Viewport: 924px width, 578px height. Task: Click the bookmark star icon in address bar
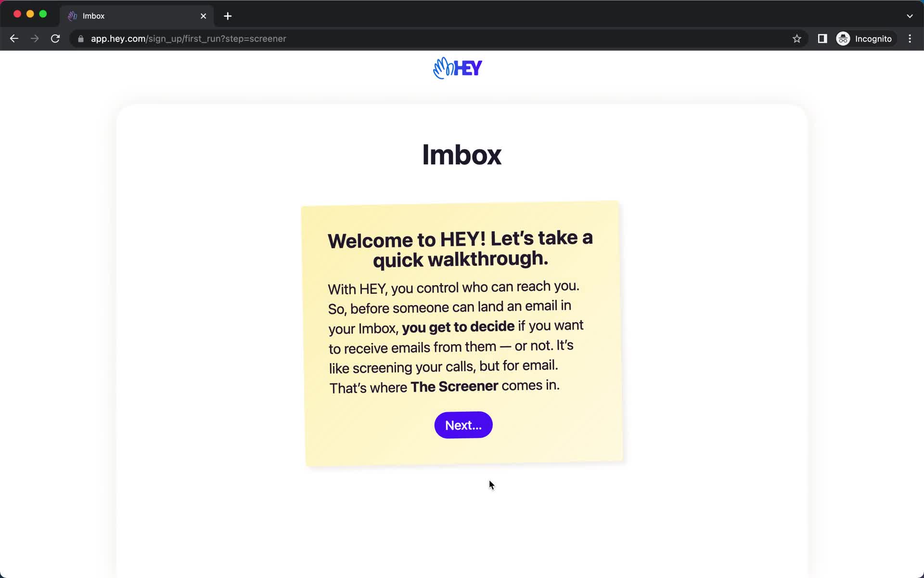796,39
